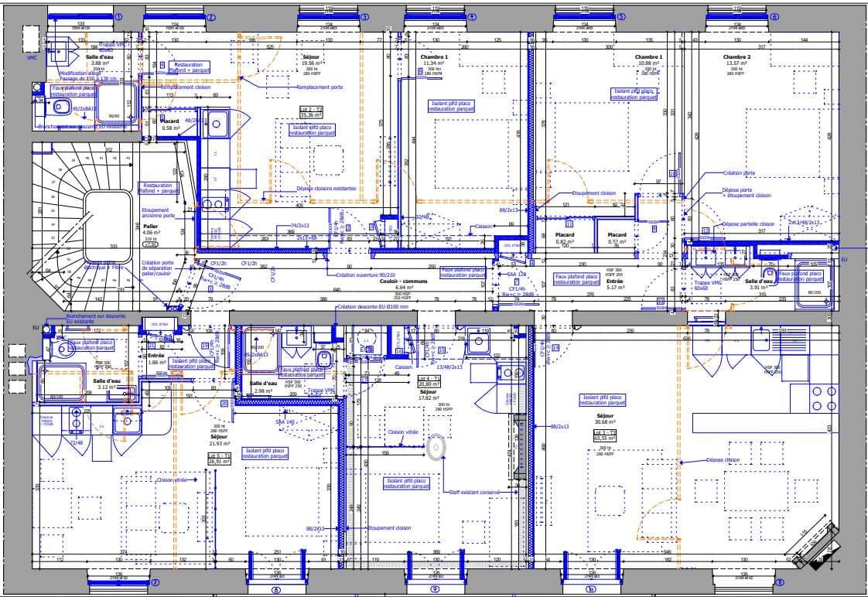Click the 'Remplacement porte' annotation

320,87
